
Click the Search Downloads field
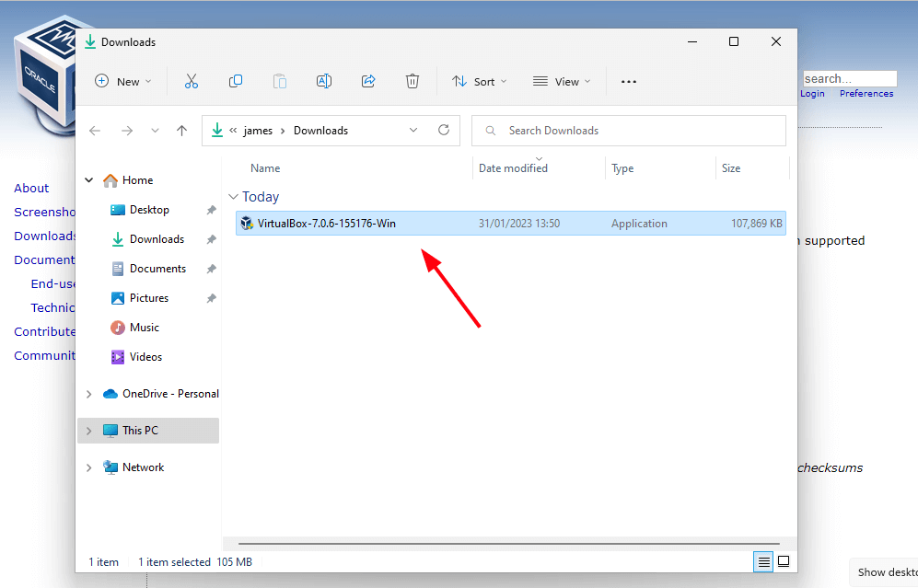[x=629, y=131]
